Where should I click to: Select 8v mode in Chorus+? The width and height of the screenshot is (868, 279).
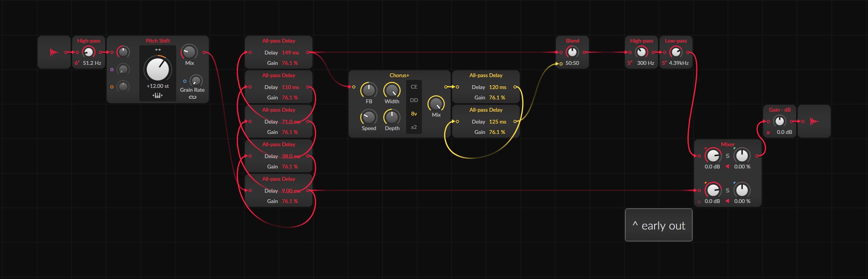[x=414, y=114]
